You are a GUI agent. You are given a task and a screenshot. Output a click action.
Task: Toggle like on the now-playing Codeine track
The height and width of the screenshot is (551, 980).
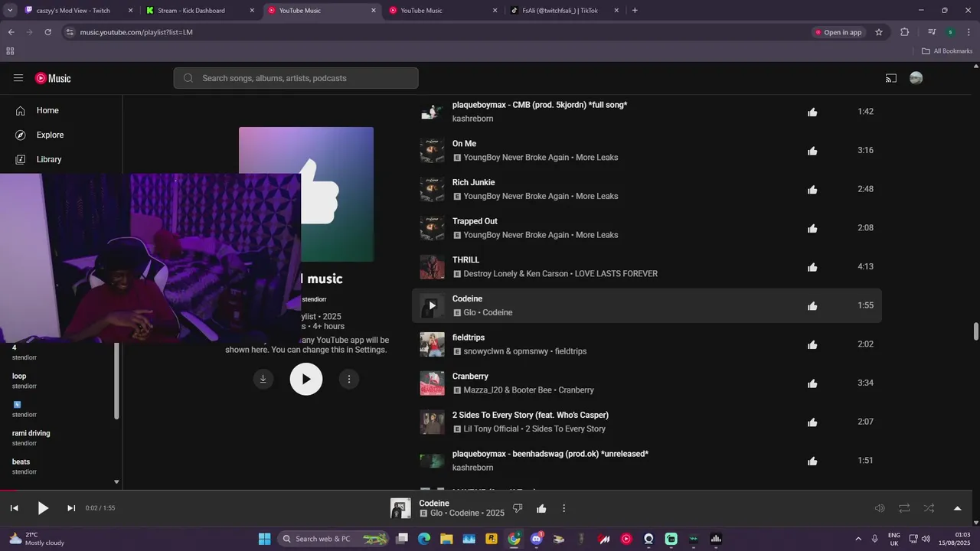(541, 508)
